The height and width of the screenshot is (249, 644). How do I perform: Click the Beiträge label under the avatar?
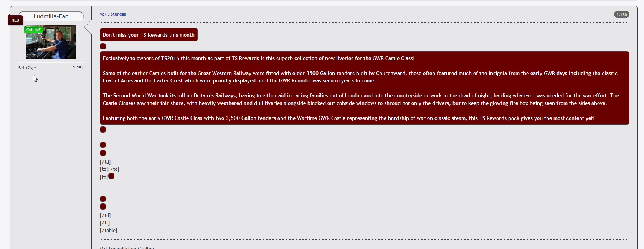[27, 68]
